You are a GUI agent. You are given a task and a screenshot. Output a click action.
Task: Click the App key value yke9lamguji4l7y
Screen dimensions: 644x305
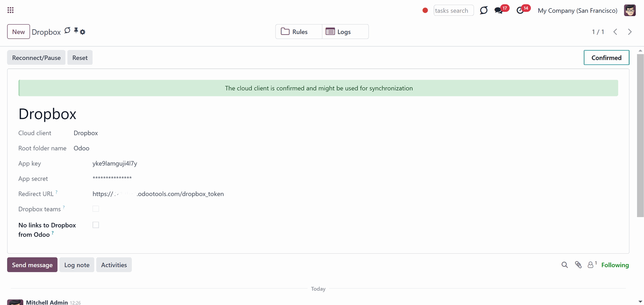(115, 163)
